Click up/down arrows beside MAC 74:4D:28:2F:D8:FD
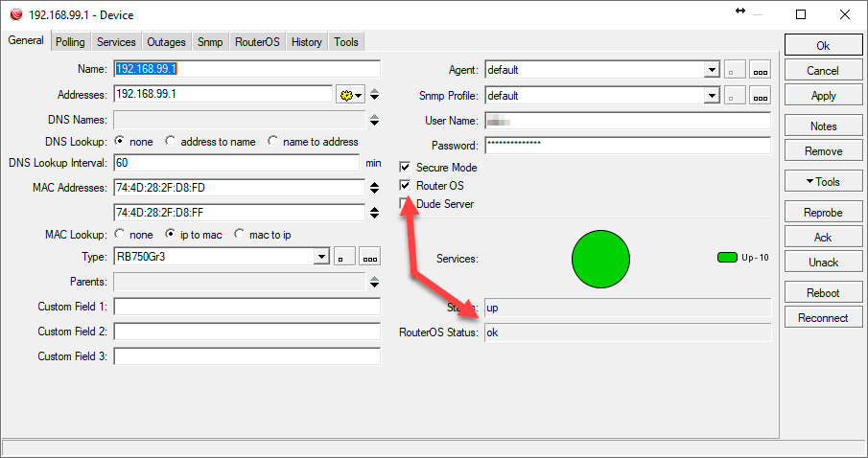Viewport: 868px width, 458px height. pos(375,188)
